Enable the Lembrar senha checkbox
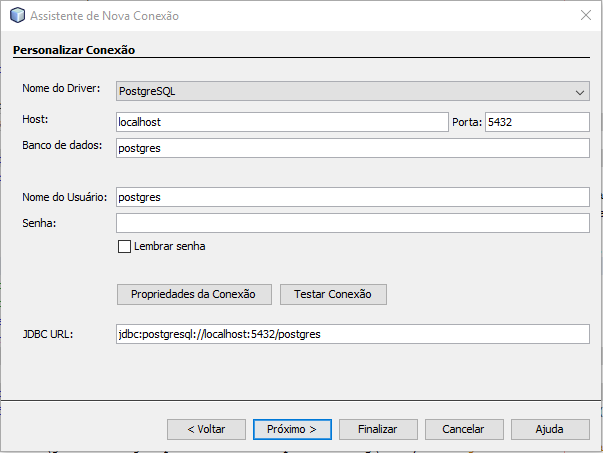 tap(124, 246)
